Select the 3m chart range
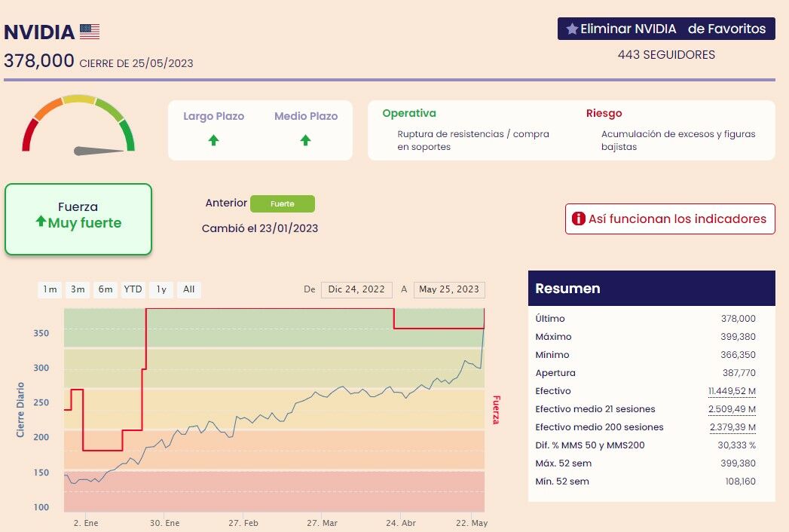The image size is (789, 532). click(78, 289)
